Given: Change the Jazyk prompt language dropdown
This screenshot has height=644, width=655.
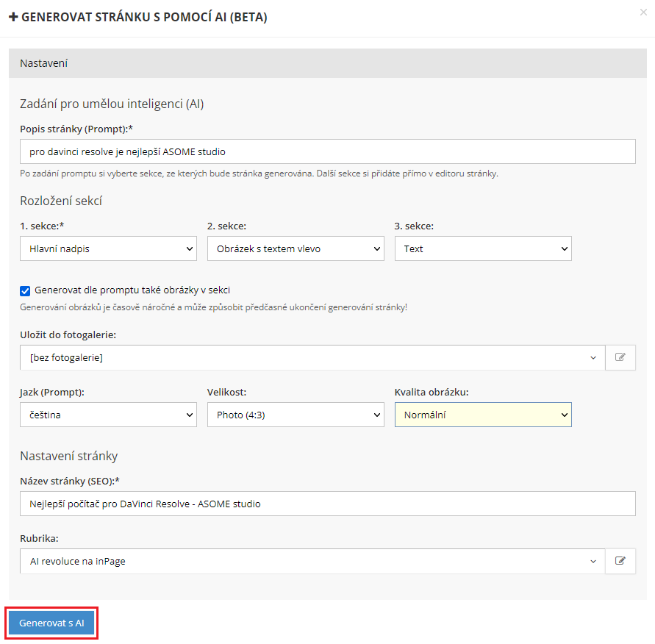Looking at the screenshot, I should click(108, 415).
